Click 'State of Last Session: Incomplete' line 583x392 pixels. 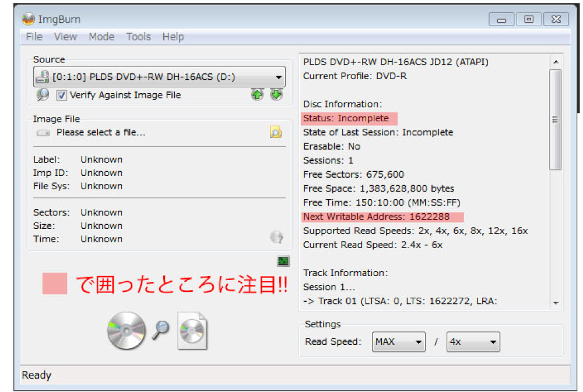(x=378, y=132)
